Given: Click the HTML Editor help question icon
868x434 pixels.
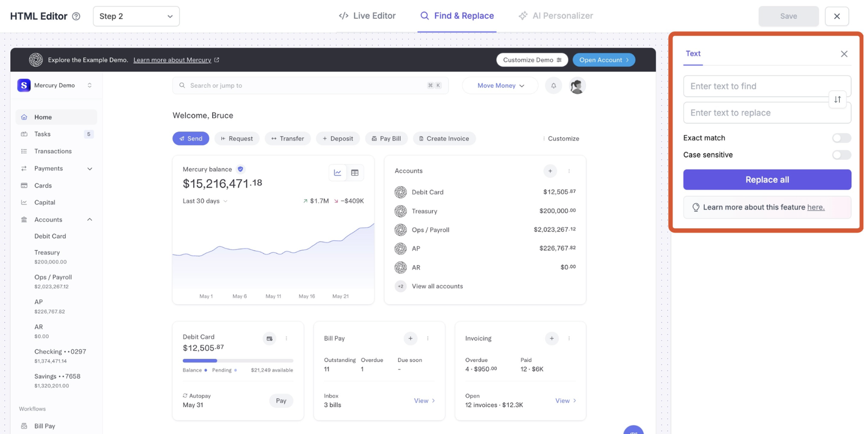Looking at the screenshot, I should click(76, 16).
